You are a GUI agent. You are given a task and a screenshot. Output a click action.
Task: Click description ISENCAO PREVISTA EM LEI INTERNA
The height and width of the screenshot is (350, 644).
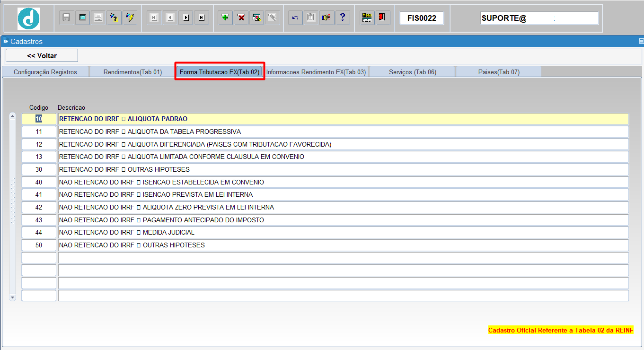(344, 194)
